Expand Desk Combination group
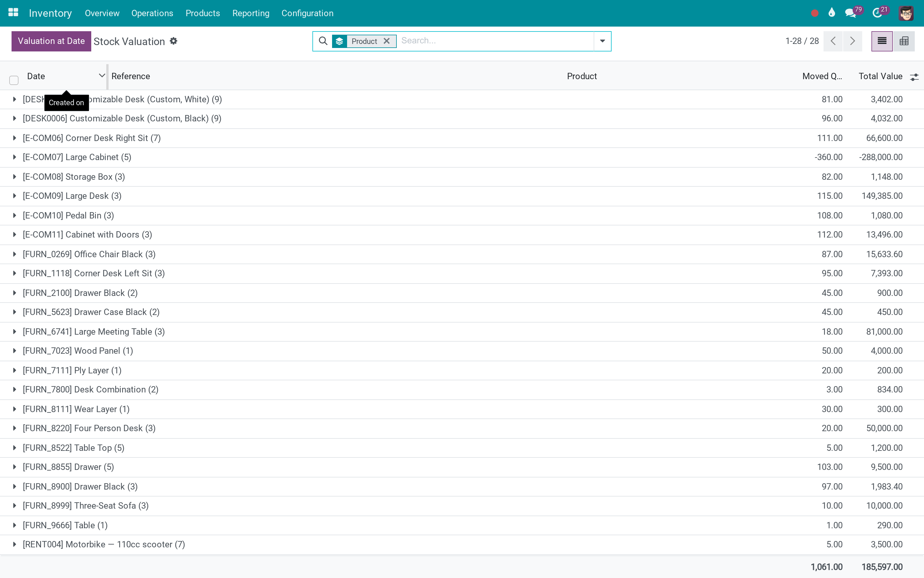The image size is (924, 578). coord(14,389)
